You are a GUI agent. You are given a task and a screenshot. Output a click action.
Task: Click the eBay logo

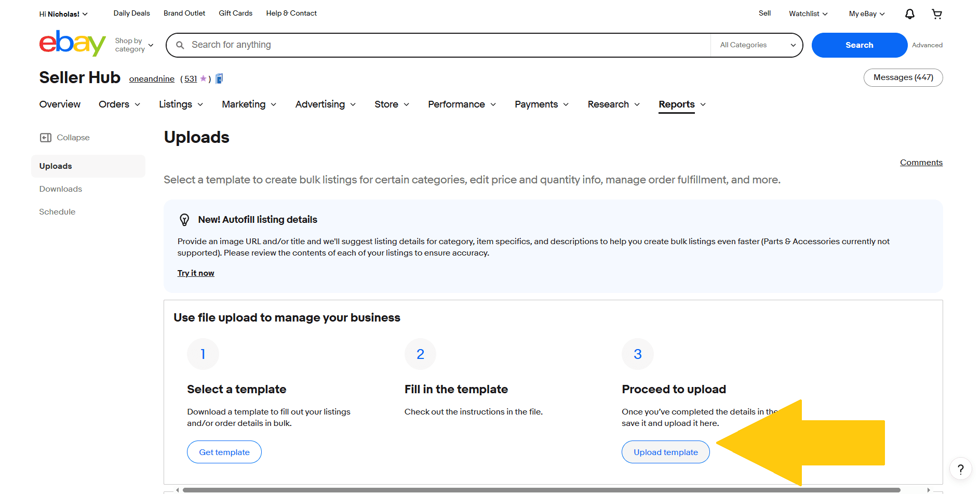coord(72,44)
